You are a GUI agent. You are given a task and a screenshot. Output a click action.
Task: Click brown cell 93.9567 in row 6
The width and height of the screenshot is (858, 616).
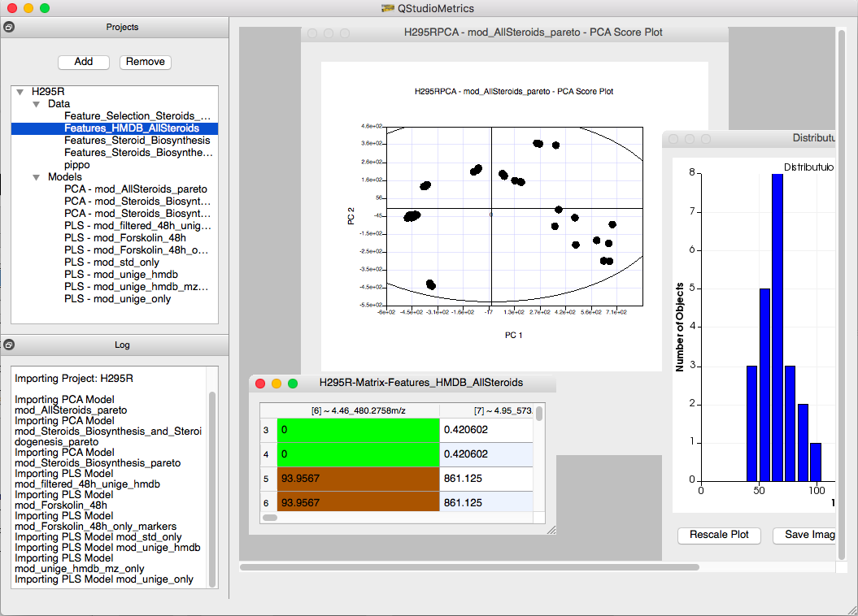coord(359,501)
